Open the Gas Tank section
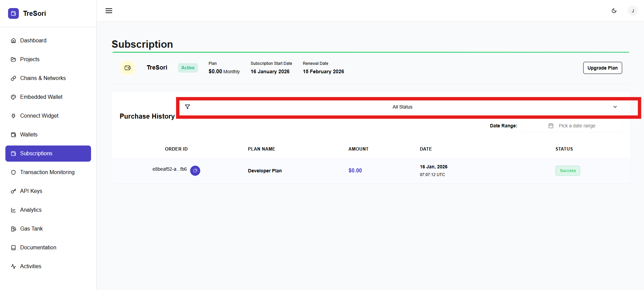This screenshot has height=290, width=644. point(31,229)
